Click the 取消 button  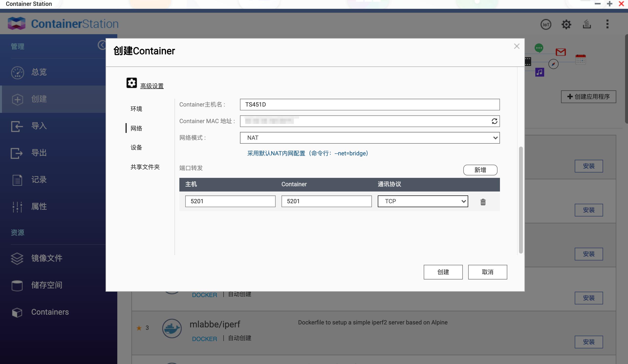[487, 272]
